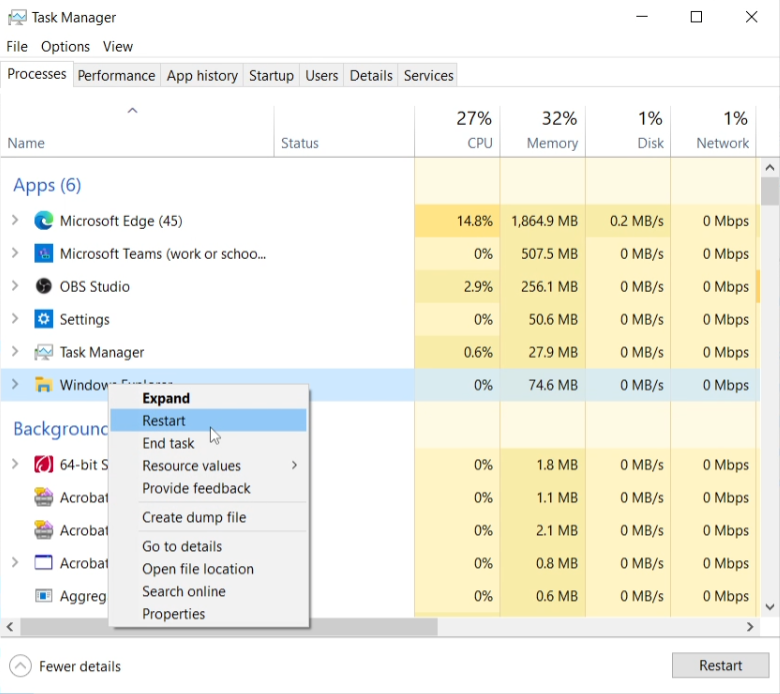Click the horizontal scrollbar left arrow
This screenshot has width=780, height=694.
click(x=9, y=627)
